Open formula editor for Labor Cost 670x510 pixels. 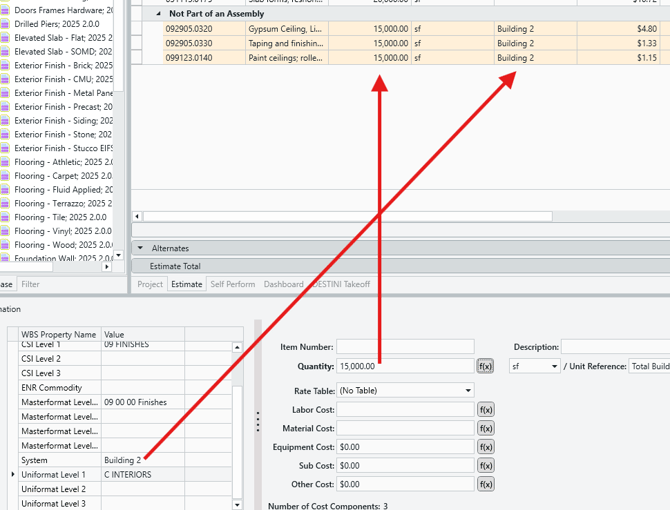[x=485, y=410]
